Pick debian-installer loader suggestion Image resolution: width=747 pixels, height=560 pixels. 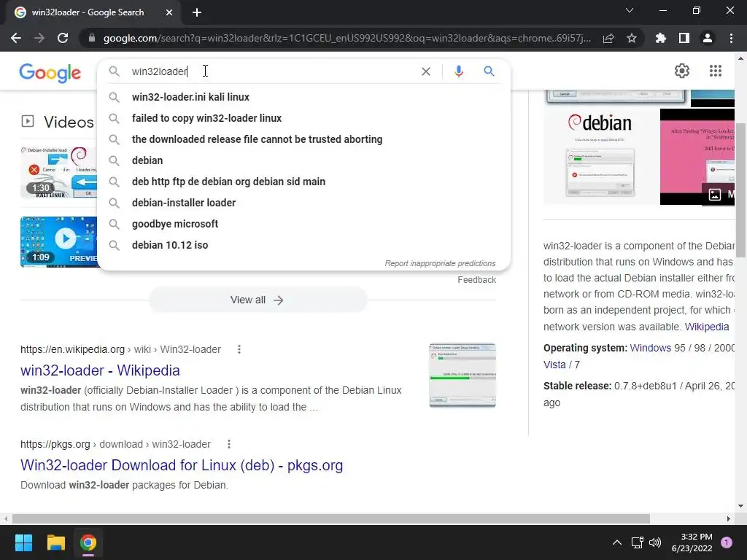coord(303,203)
